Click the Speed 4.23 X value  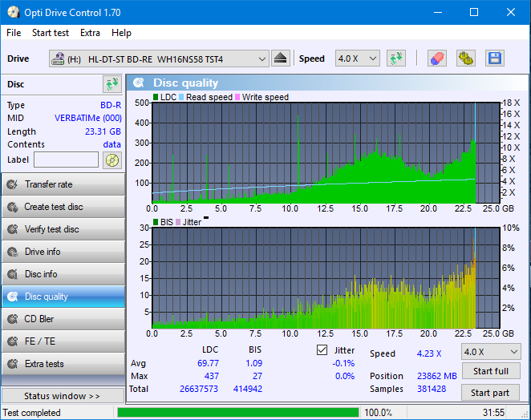[429, 353]
